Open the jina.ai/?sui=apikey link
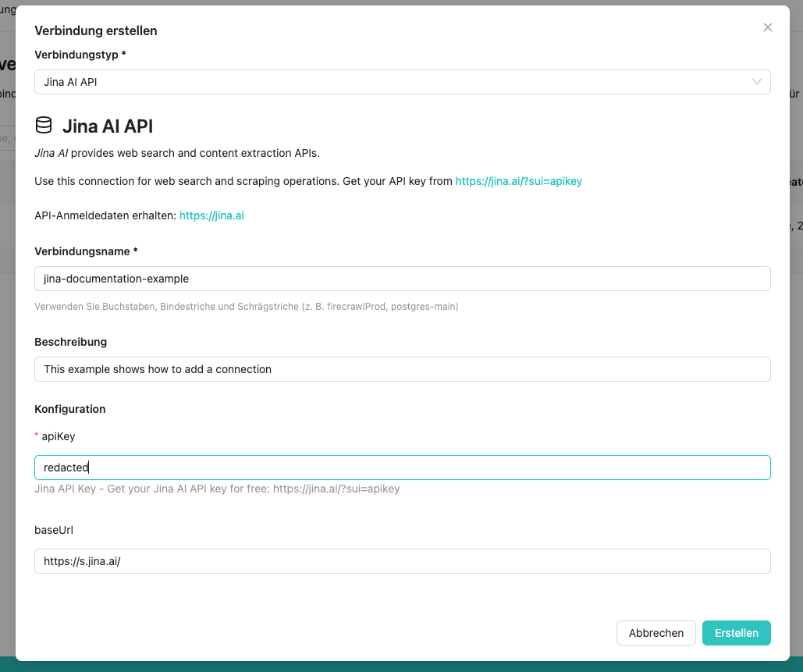 (518, 181)
